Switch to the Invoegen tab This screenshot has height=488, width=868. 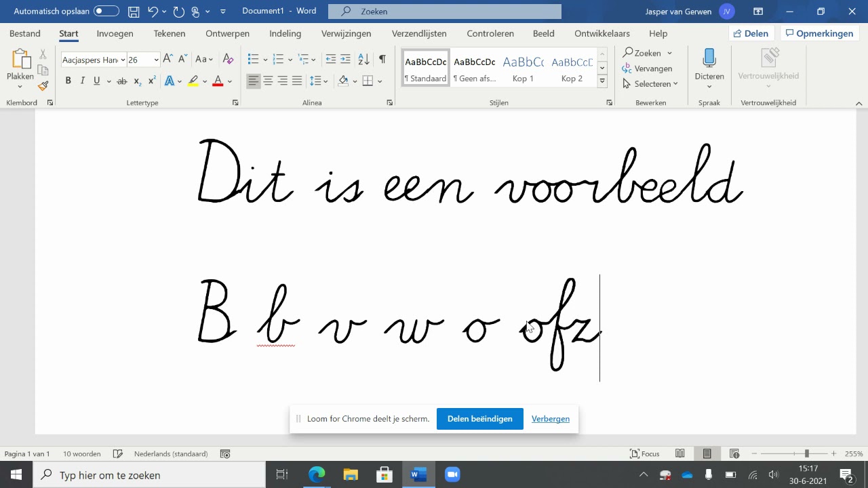[115, 33]
